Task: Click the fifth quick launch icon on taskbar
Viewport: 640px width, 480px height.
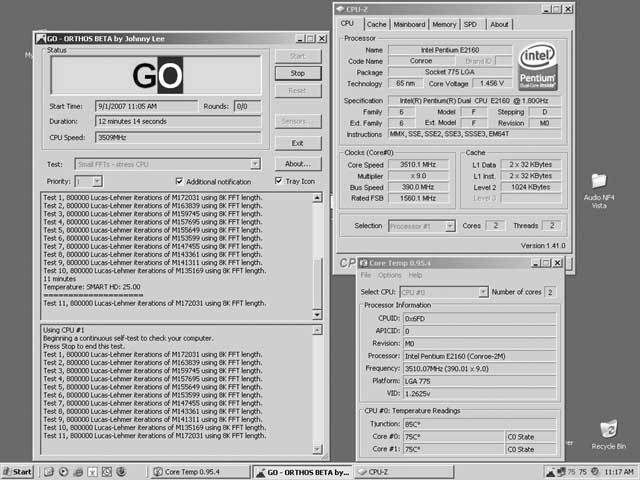Action: point(107,472)
